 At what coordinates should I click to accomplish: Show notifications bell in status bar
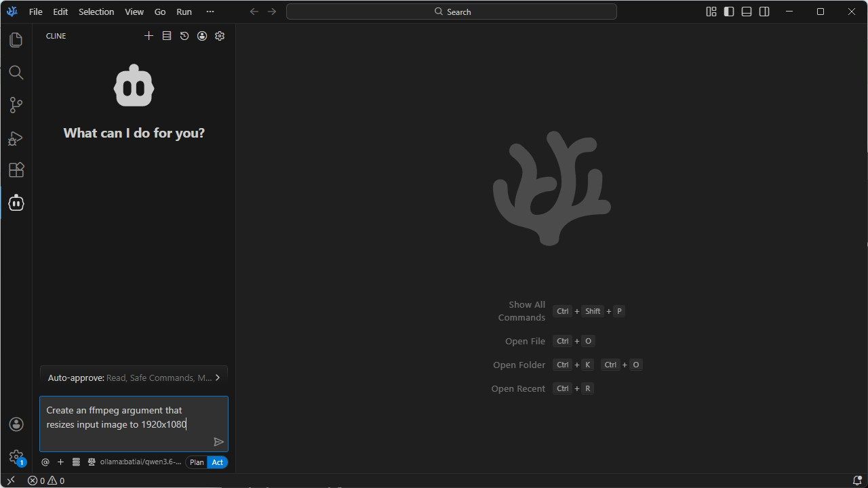pos(856,481)
